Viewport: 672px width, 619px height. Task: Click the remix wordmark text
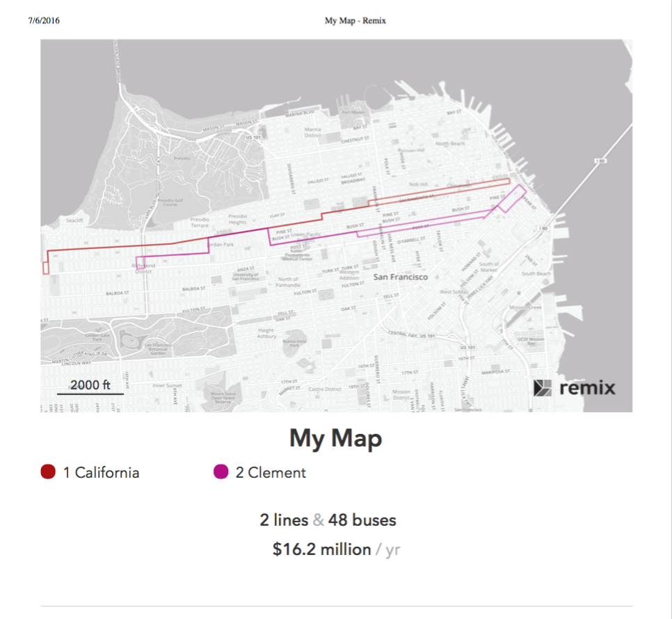pyautogui.click(x=588, y=387)
